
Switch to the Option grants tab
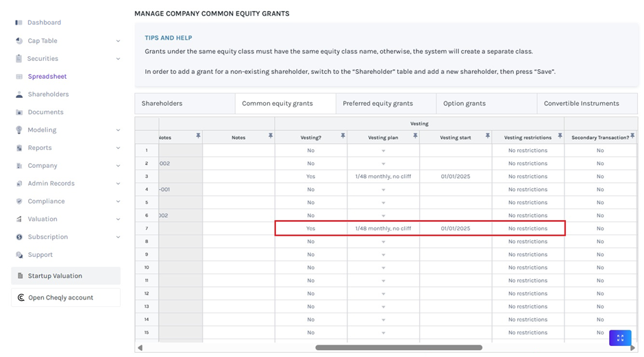[465, 103]
